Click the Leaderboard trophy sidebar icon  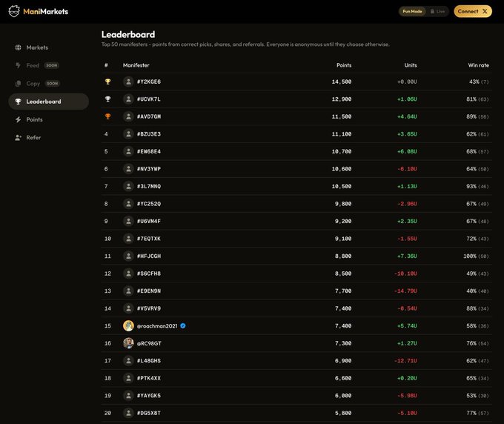18,102
